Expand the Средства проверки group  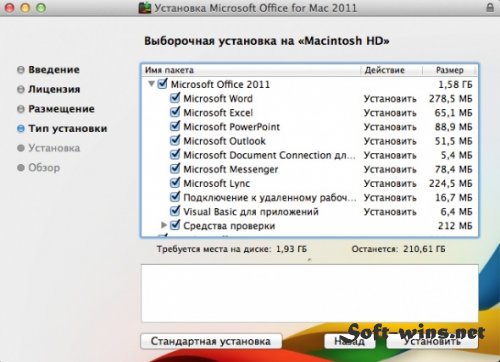click(164, 225)
